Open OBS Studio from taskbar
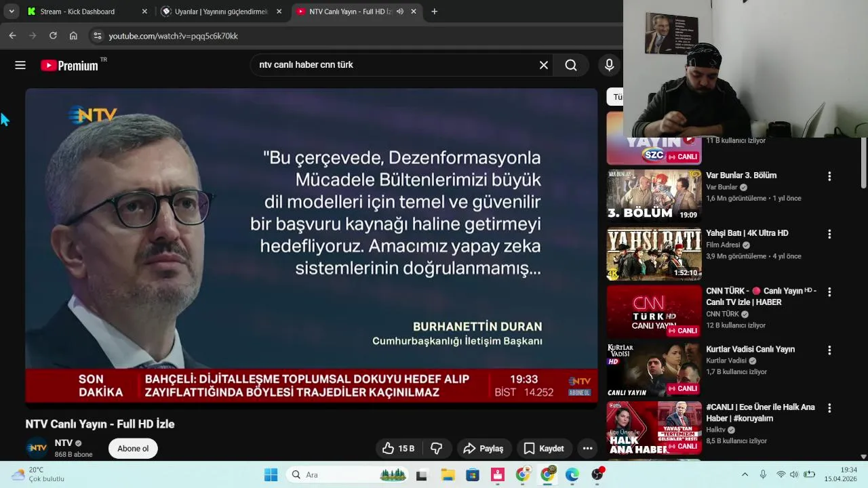Viewport: 868px width, 488px height. [x=597, y=475]
